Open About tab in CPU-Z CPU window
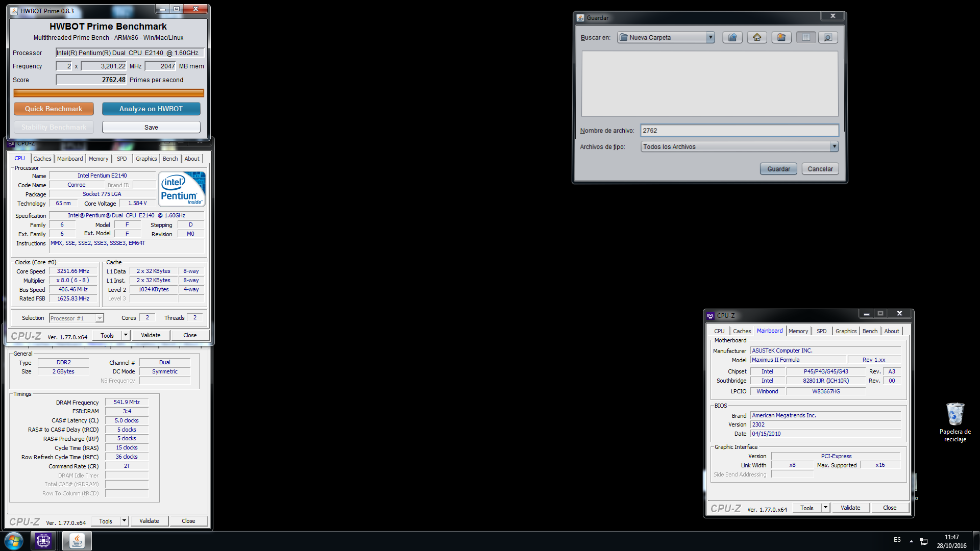Image resolution: width=980 pixels, height=551 pixels. click(x=192, y=159)
